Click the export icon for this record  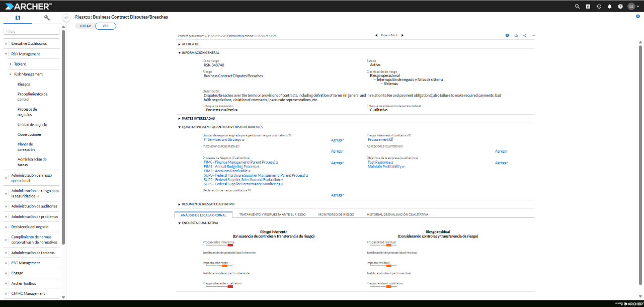516,36
